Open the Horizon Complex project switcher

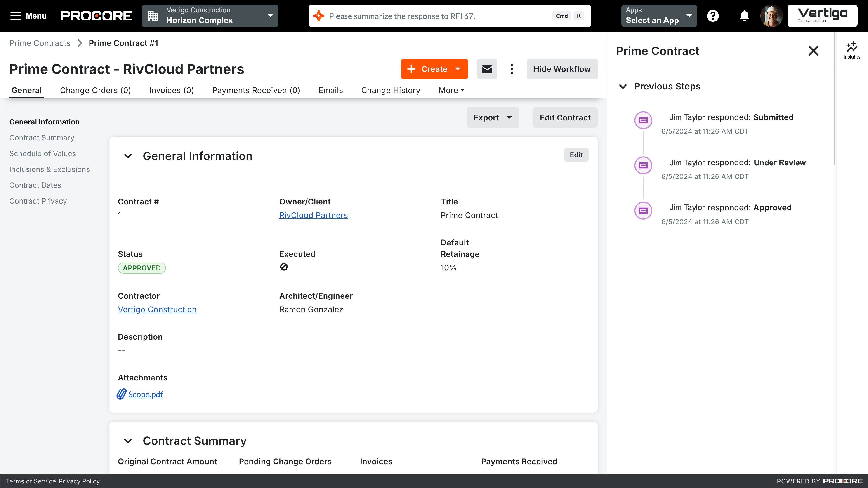(210, 16)
